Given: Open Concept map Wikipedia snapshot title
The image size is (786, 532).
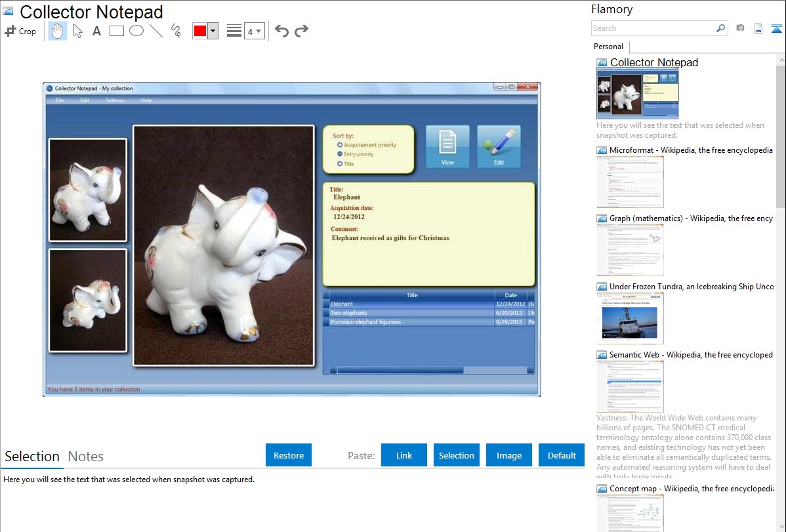Looking at the screenshot, I should (x=691, y=488).
